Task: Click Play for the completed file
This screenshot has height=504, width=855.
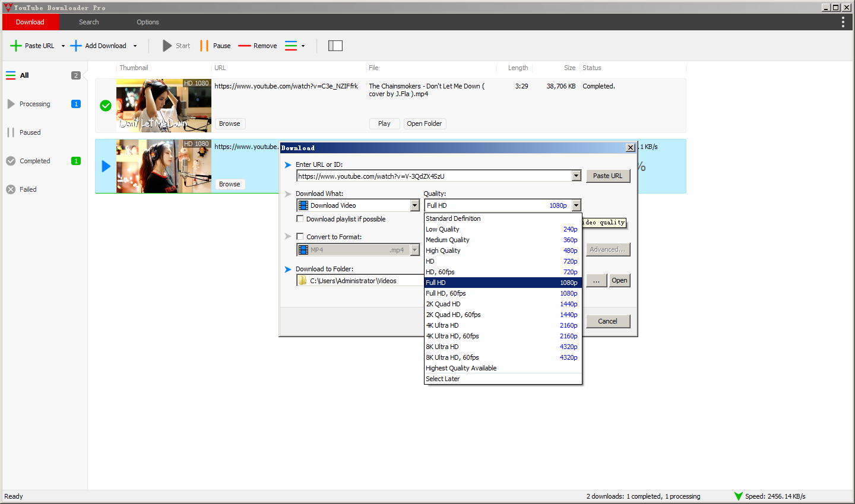Action: 384,123
